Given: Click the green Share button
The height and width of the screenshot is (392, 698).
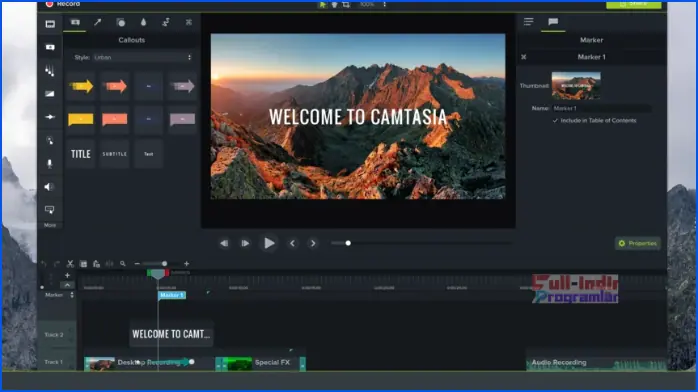Looking at the screenshot, I should pyautogui.click(x=634, y=4).
